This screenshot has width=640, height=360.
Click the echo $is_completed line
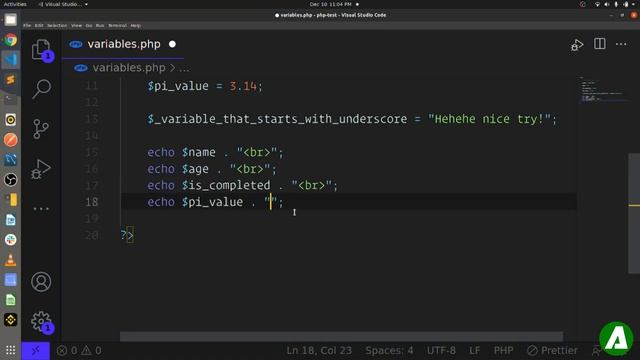tap(242, 185)
